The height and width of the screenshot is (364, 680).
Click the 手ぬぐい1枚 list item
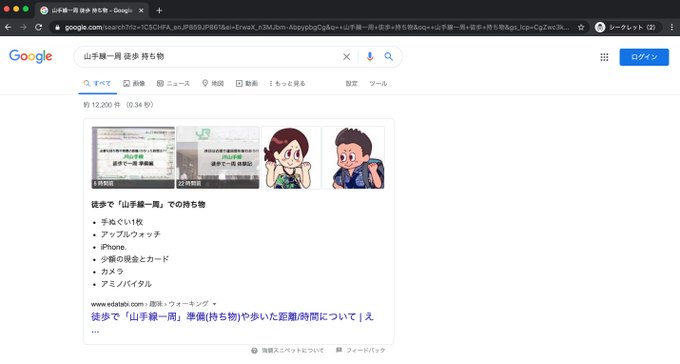[x=122, y=222]
